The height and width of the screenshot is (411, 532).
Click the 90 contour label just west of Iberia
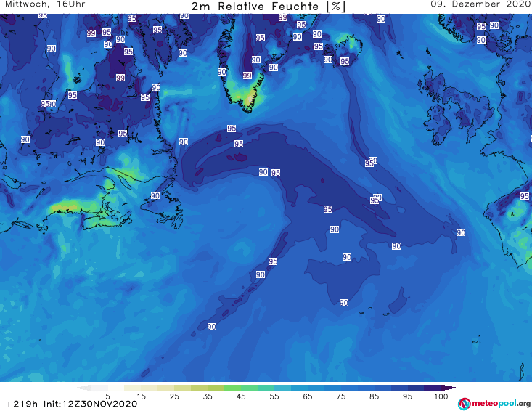(461, 232)
